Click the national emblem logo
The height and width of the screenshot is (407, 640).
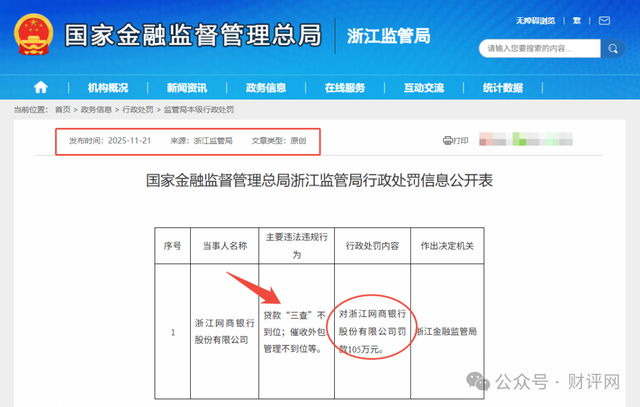coord(33,35)
